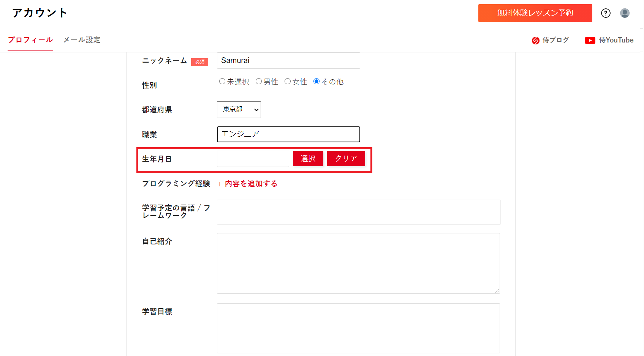Click the YouTube play icon
Image resolution: width=644 pixels, height=356 pixels.
coord(590,41)
